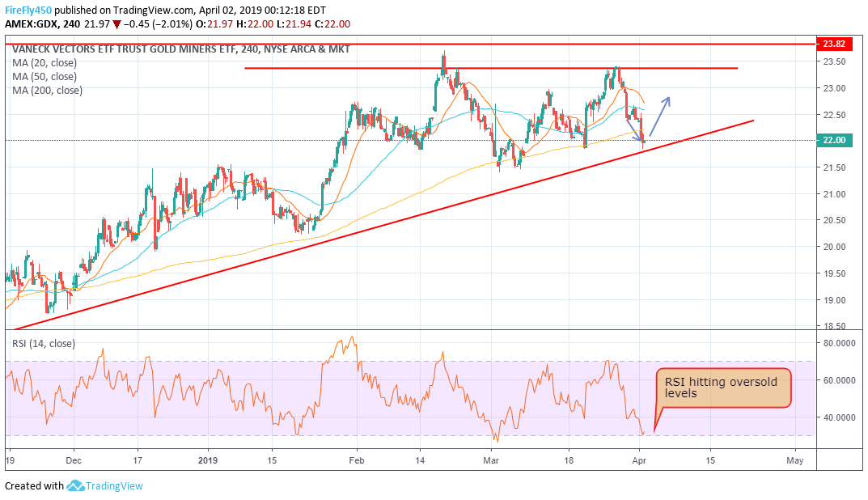Click the −0.45 (−2.01%) change value
Image resolution: width=868 pixels, height=500 pixels.
pos(158,24)
